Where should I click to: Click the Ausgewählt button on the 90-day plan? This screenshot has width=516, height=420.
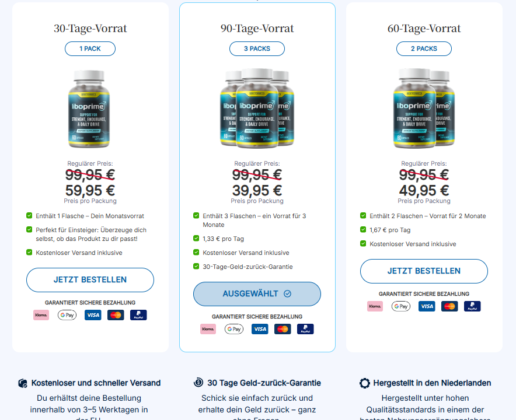point(257,293)
